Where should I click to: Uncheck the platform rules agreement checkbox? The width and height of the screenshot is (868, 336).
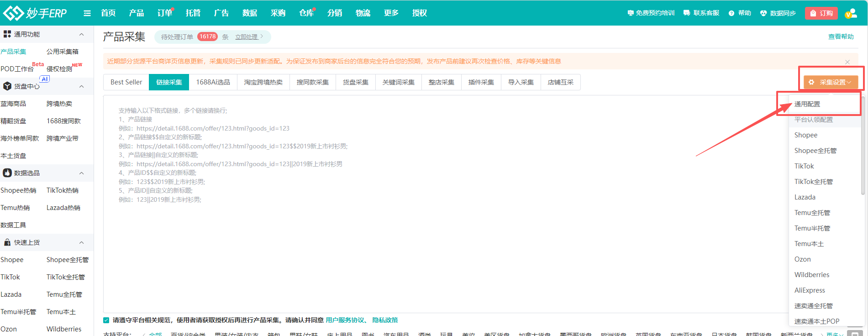point(106,320)
